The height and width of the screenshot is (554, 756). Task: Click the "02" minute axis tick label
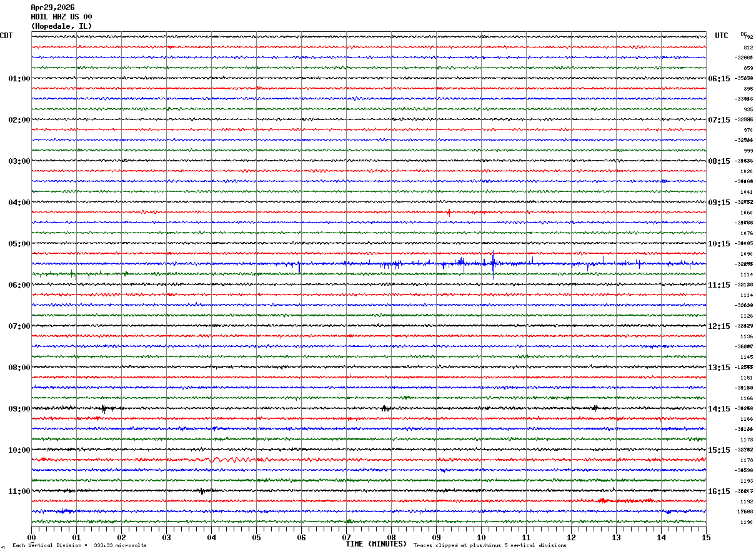pos(121,537)
